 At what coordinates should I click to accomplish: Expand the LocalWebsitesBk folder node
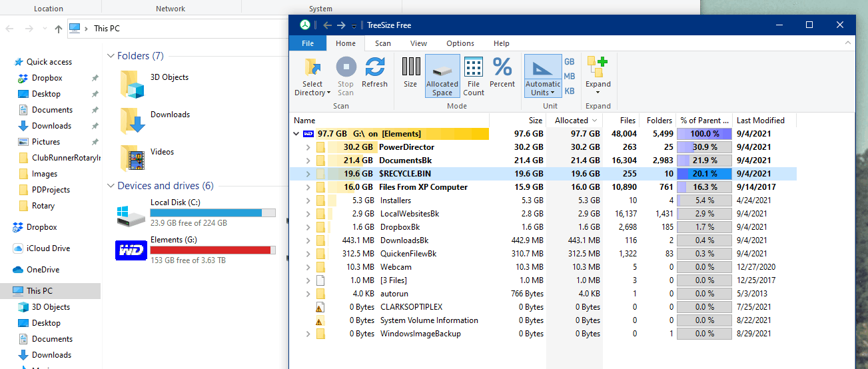(308, 214)
